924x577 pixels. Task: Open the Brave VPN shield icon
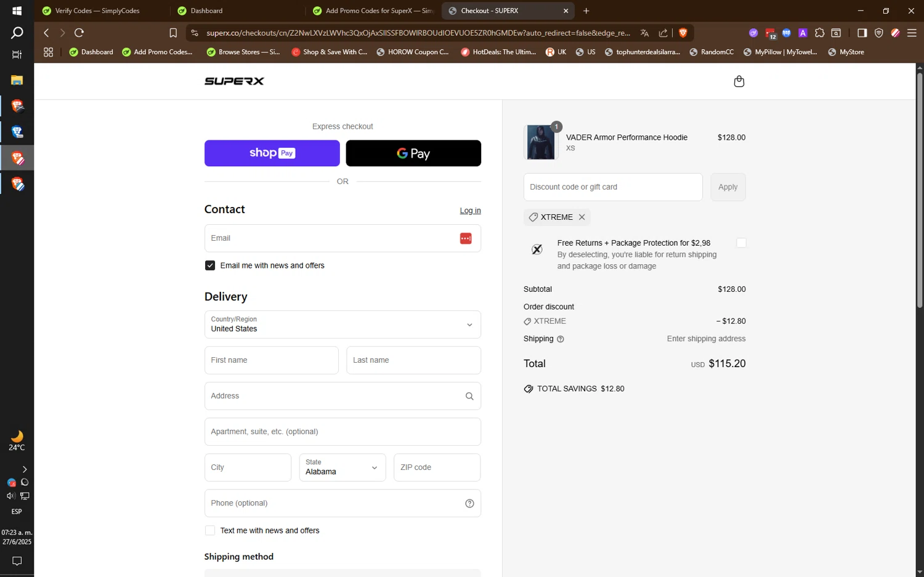878,33
